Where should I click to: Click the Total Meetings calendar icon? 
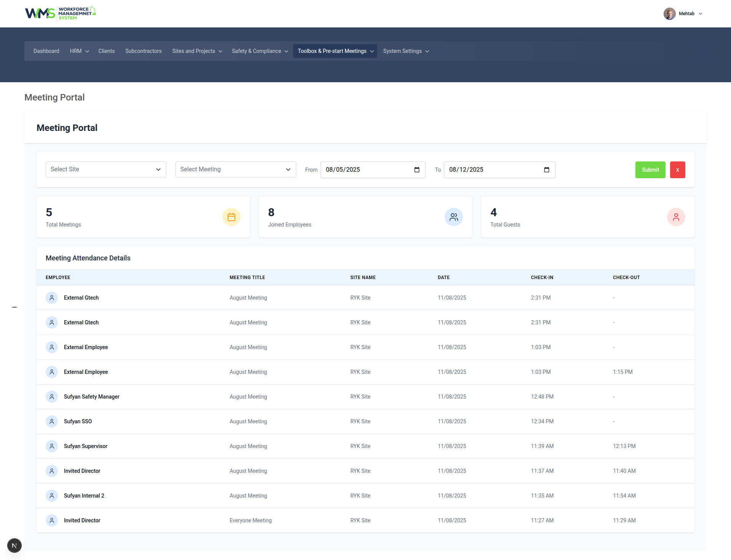(231, 217)
